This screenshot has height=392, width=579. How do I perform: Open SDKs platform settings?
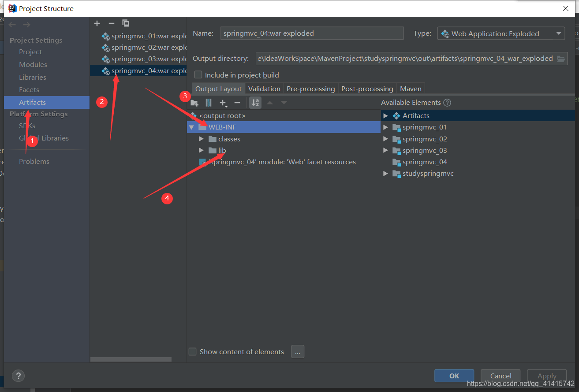[x=27, y=126]
